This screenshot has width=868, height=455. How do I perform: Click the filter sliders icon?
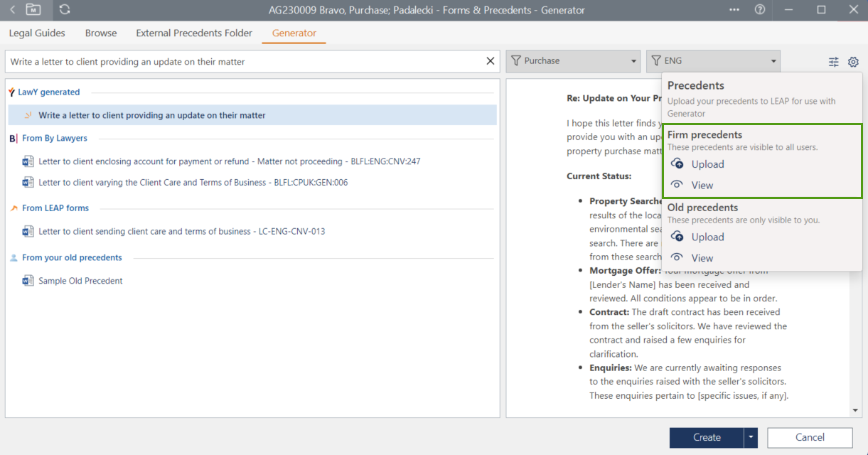pos(834,62)
